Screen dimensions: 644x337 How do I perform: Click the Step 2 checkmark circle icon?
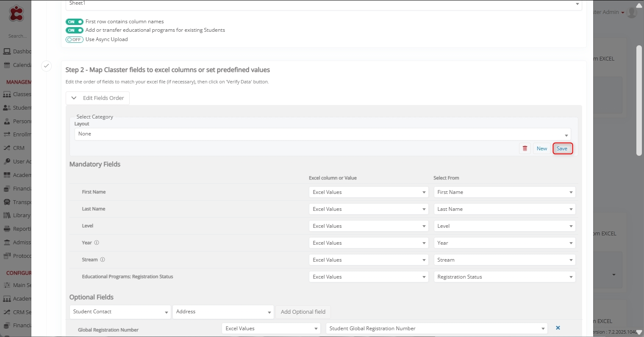tap(46, 66)
